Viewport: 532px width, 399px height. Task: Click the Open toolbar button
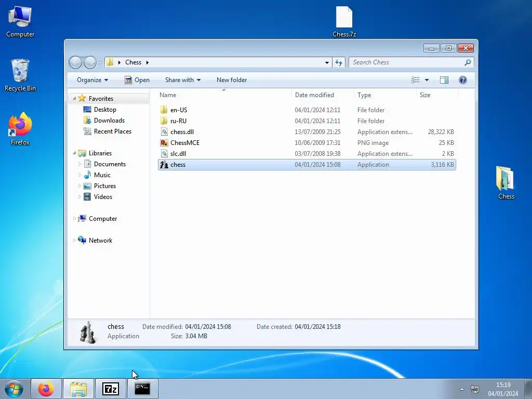[137, 80]
